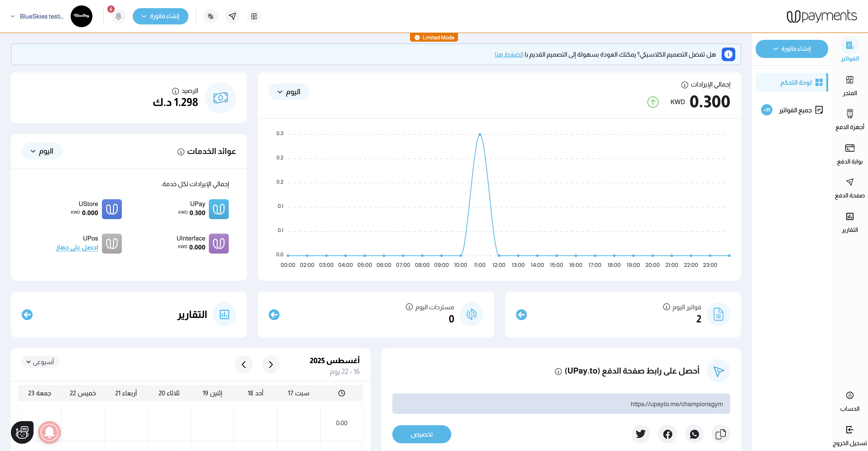Click the paper plane icon in top bar
Screen dimensions: 868x451
(232, 16)
